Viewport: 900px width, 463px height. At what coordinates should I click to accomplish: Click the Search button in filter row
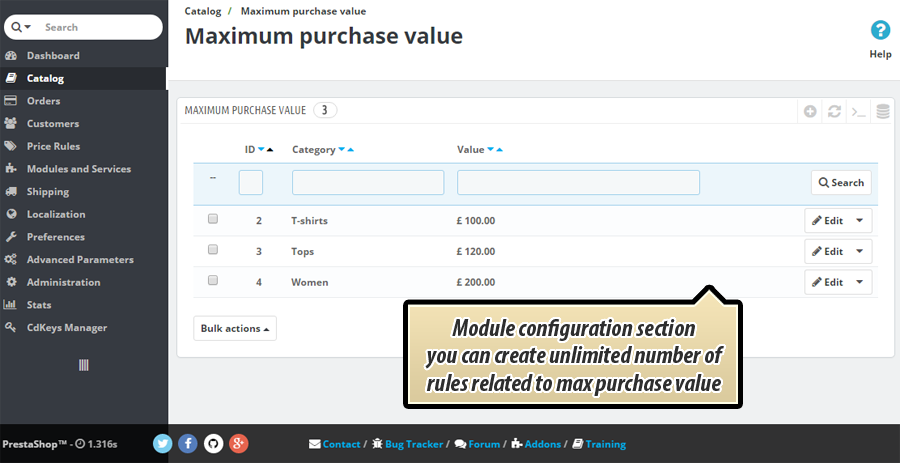click(x=841, y=182)
